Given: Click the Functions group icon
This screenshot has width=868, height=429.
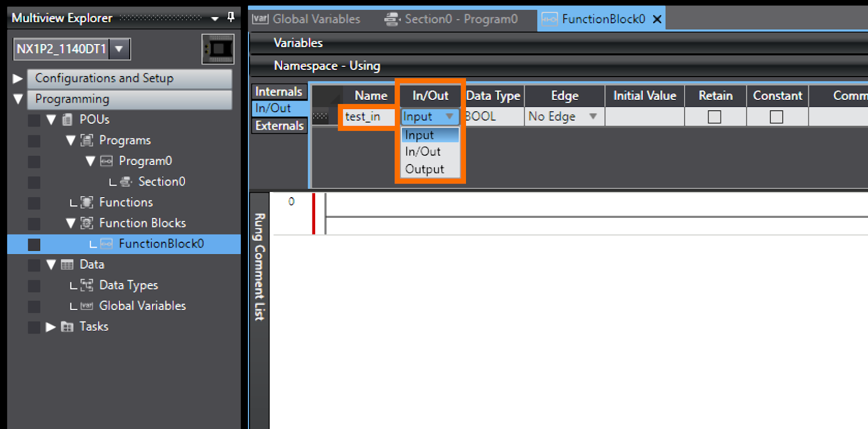Looking at the screenshot, I should (x=87, y=203).
